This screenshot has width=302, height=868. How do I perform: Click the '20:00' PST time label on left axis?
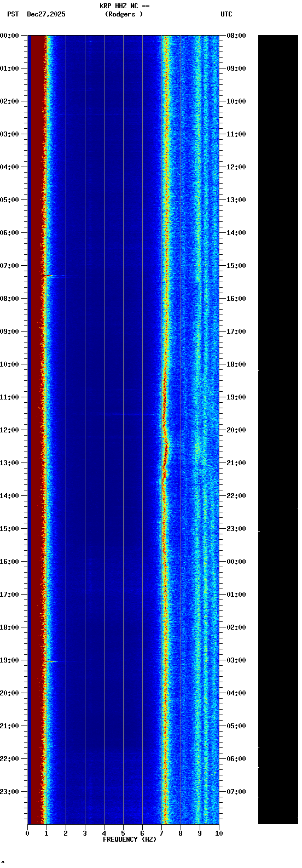coord(9,693)
